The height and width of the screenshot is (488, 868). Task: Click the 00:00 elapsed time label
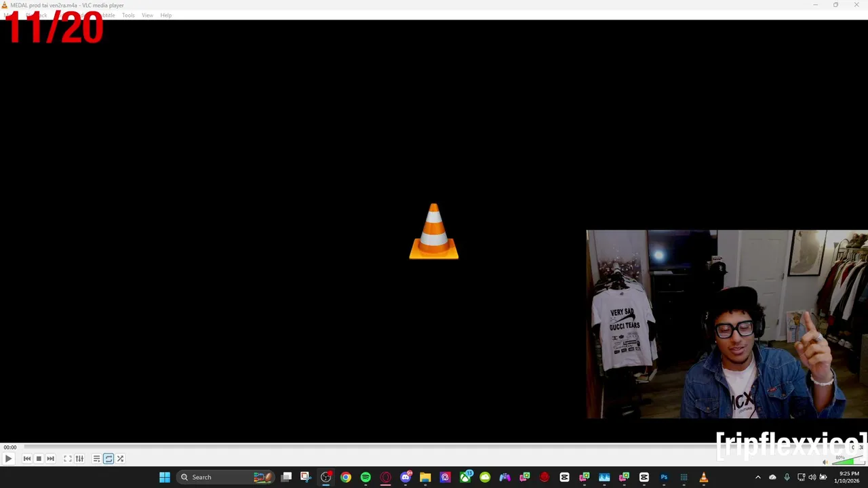click(9, 447)
